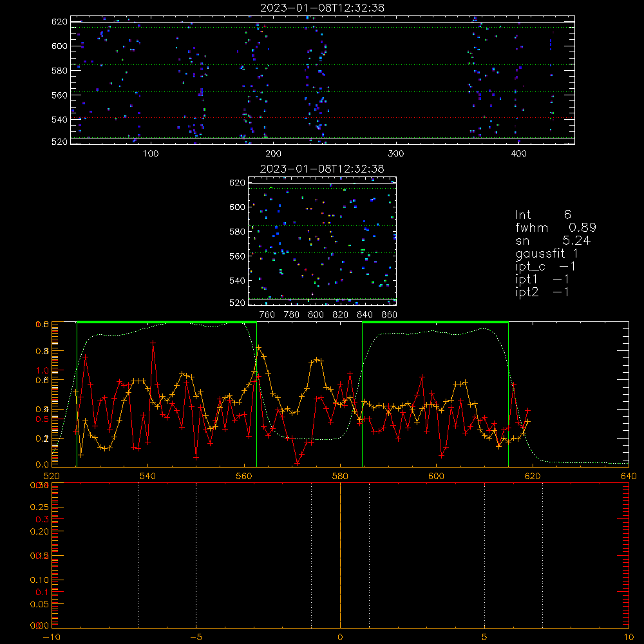Viewport: 644px width, 644px height.
Task: Click the 100 tick label on top plot
Action: click(151, 154)
